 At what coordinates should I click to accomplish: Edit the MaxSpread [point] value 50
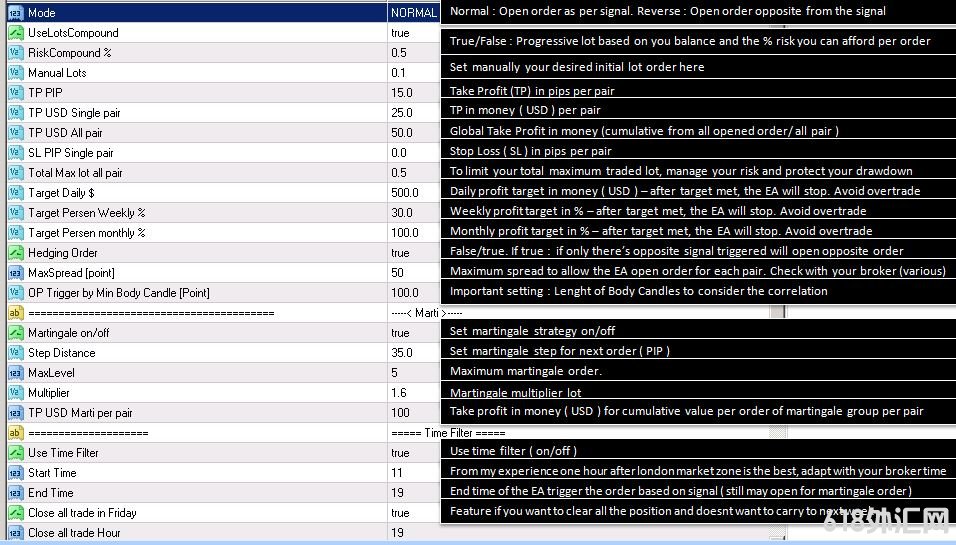398,273
